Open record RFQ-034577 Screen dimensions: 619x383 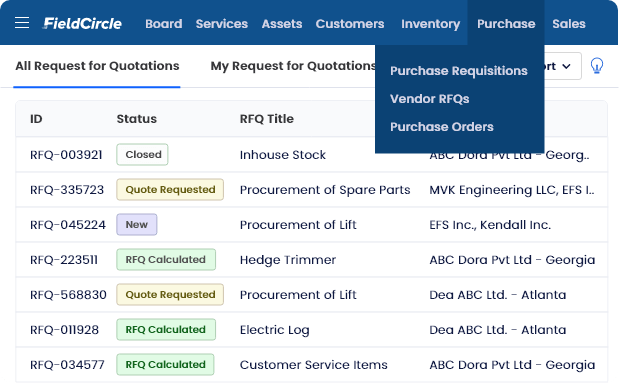pyautogui.click(x=67, y=365)
